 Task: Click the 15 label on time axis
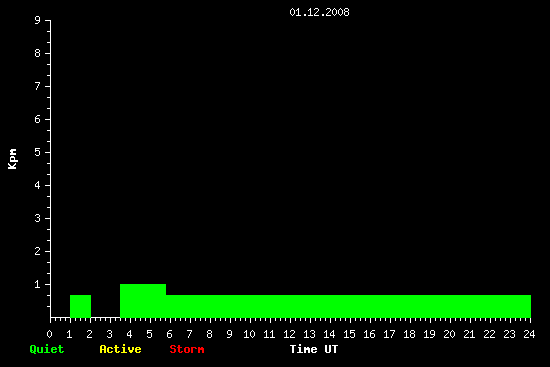click(x=349, y=334)
